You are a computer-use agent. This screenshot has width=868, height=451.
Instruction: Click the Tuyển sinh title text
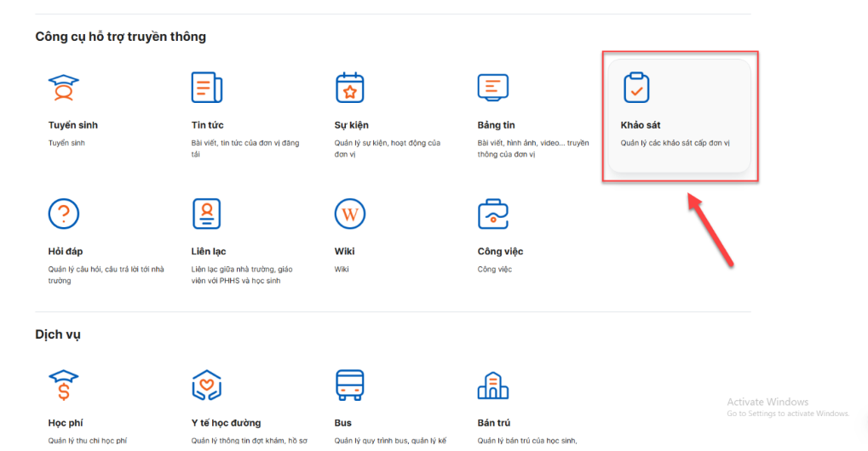pos(73,125)
